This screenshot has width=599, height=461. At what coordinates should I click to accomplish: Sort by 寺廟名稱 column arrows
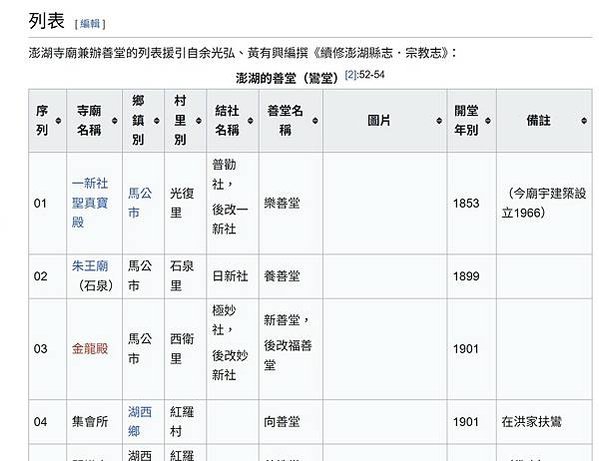click(114, 121)
